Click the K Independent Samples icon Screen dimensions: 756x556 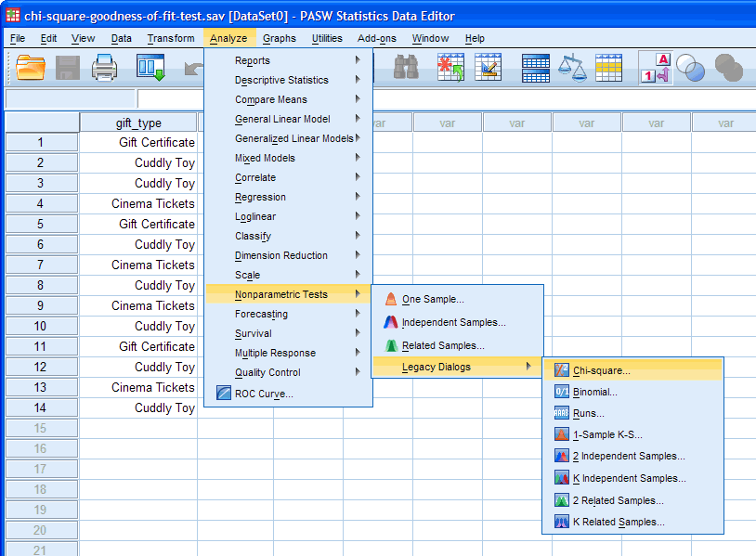coord(561,478)
